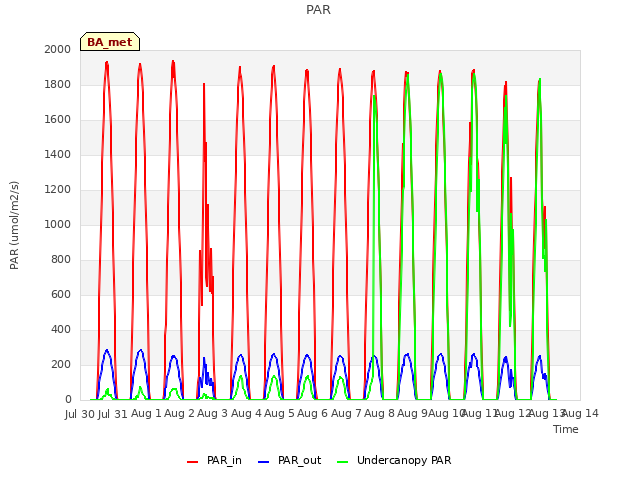
Task: Toggle the PAR_in legend entry
Action: click(214, 460)
